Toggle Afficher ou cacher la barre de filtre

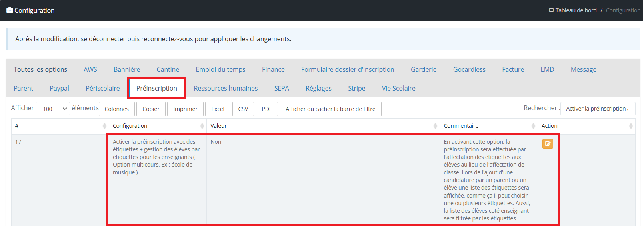click(330, 109)
